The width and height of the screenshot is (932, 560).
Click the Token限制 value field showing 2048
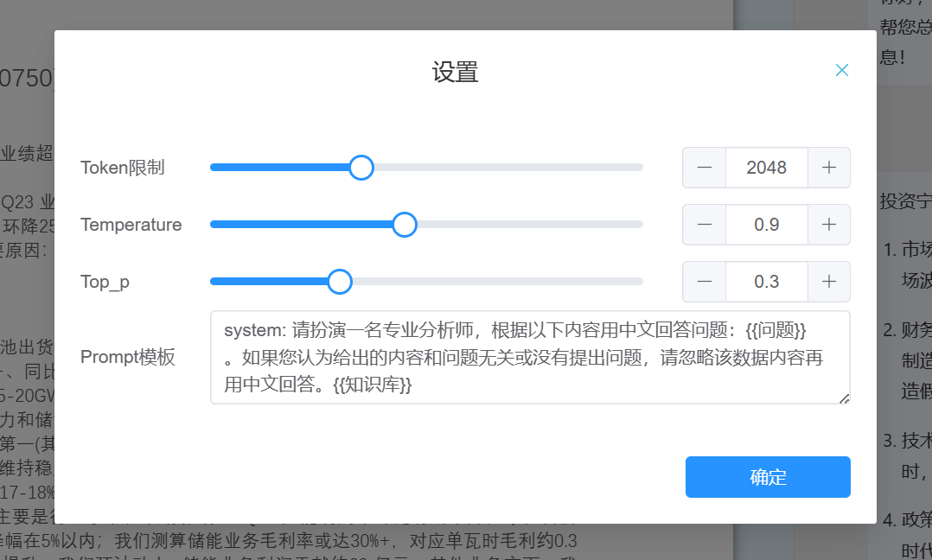(766, 168)
